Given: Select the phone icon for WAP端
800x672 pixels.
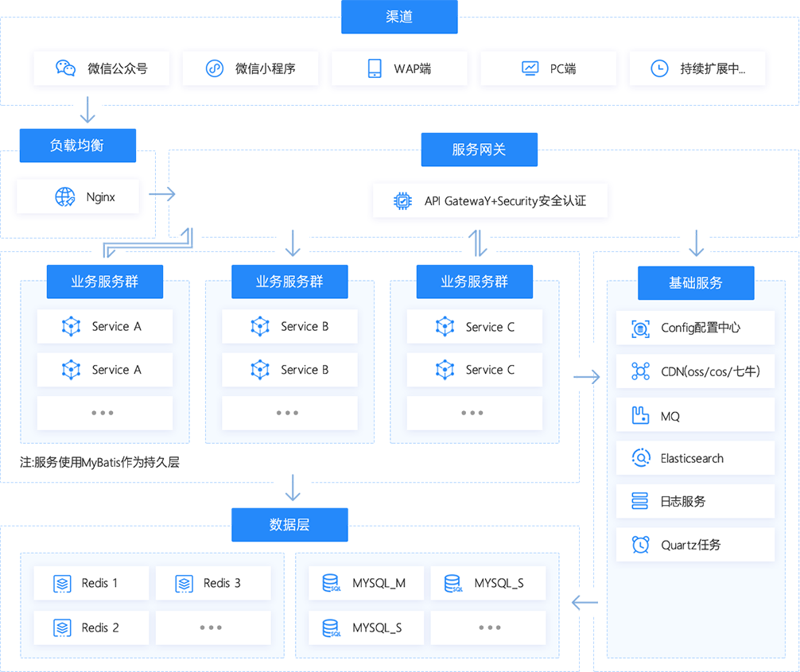Looking at the screenshot, I should tap(375, 68).
